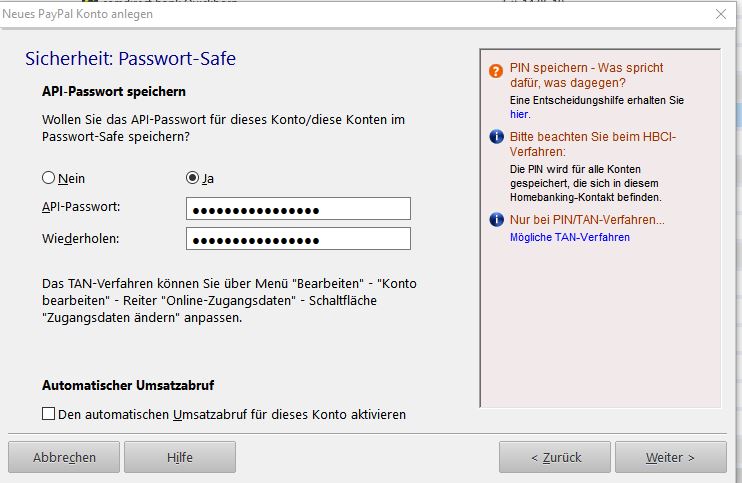Focus the API-Passwort input field

298,208
